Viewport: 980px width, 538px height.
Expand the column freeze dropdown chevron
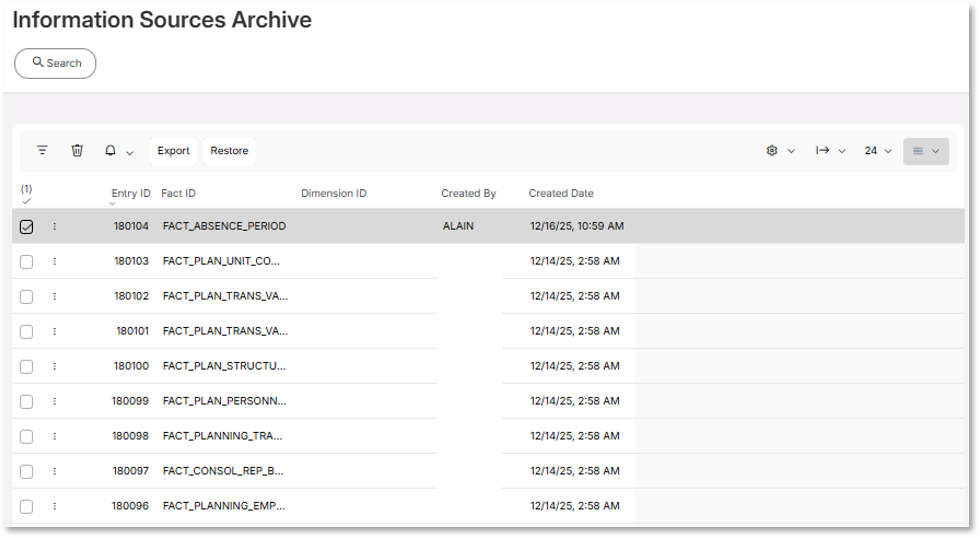[842, 151]
